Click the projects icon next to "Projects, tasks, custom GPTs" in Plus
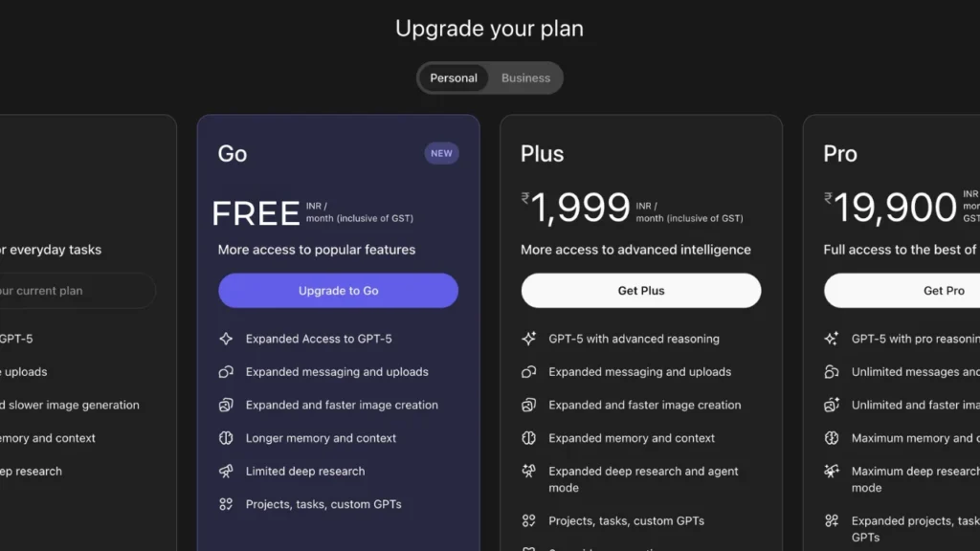980x551 pixels. tap(528, 521)
